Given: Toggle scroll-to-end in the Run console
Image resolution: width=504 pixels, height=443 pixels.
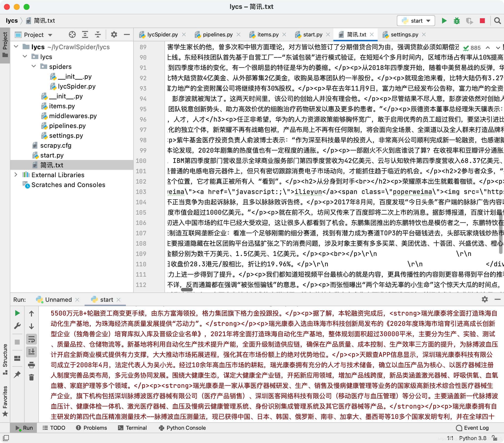Looking at the screenshot, I should click(31, 352).
